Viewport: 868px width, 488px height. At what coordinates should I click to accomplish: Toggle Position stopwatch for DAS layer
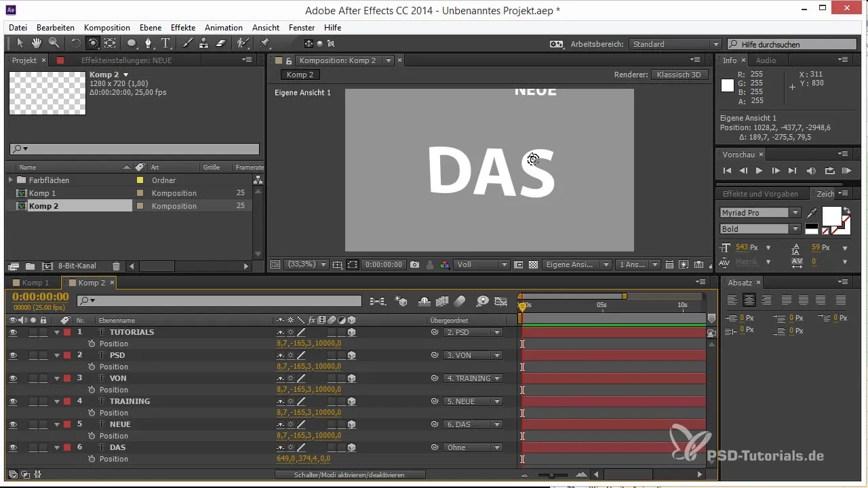tap(92, 459)
